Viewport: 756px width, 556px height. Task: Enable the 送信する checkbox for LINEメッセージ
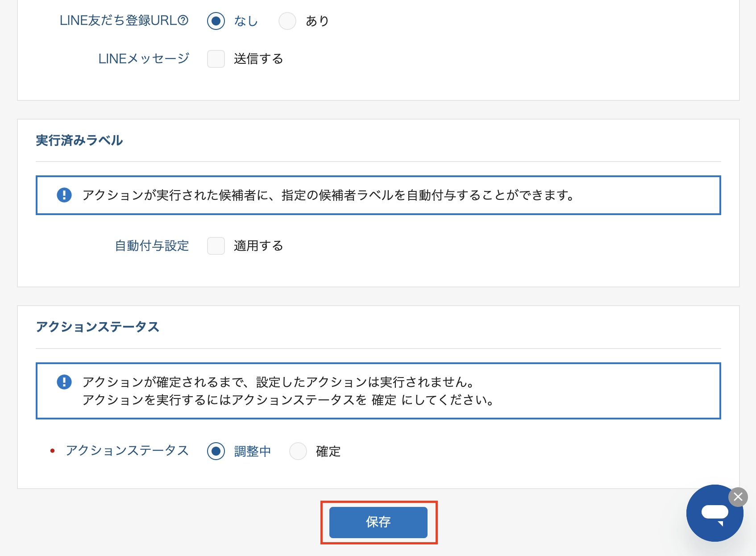216,59
